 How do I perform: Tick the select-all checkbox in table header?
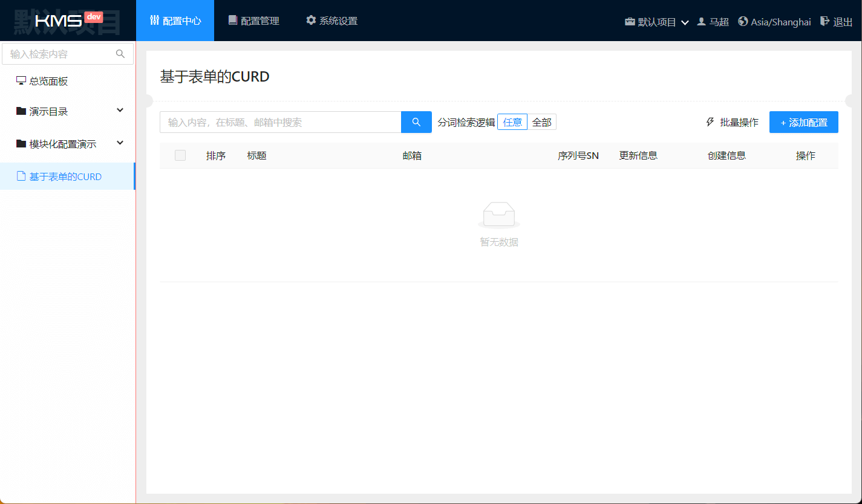[x=180, y=155]
